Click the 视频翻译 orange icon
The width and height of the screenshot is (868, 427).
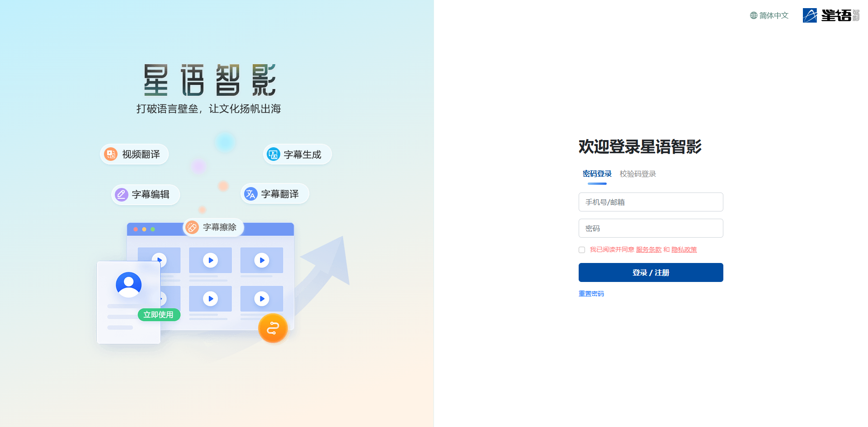(111, 154)
